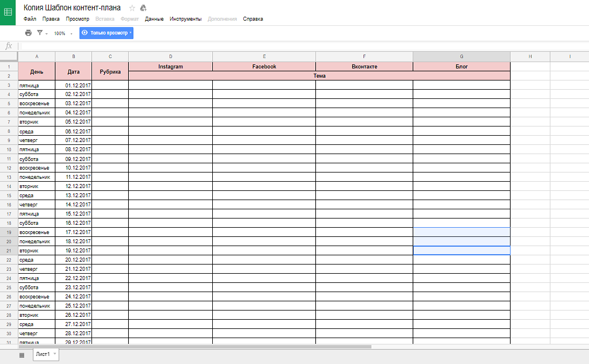Click the Google Sheets home icon
The height and width of the screenshot is (364, 589).
(x=8, y=12)
